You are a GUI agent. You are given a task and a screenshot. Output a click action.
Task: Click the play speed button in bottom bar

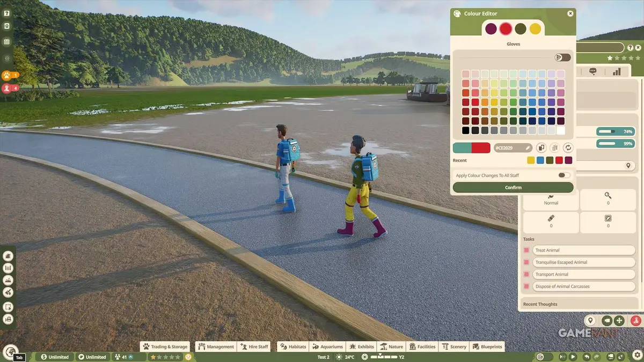[573, 357]
